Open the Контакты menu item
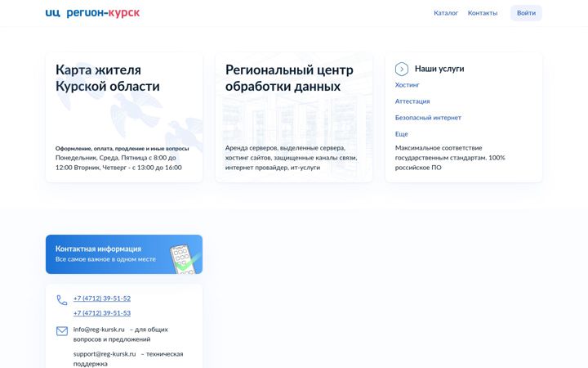The image size is (588, 368). pyautogui.click(x=483, y=13)
